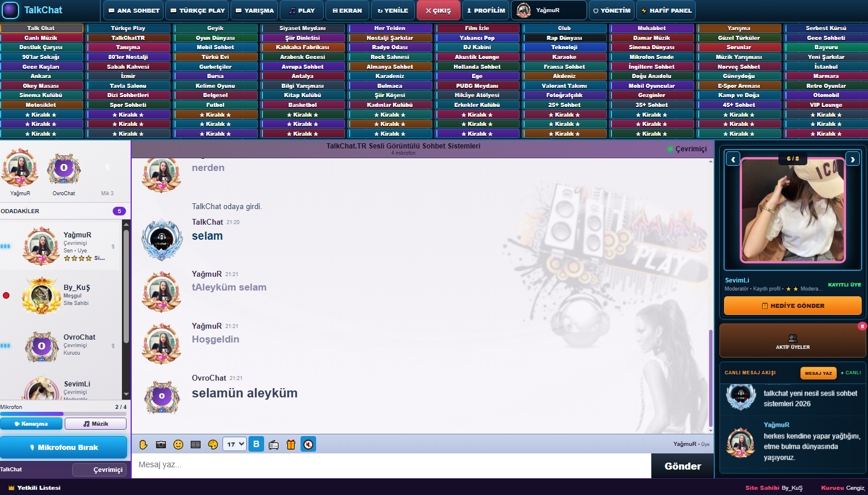The image size is (868, 495).
Task: Expand the font size 17 dropdown
Action: [x=235, y=444]
